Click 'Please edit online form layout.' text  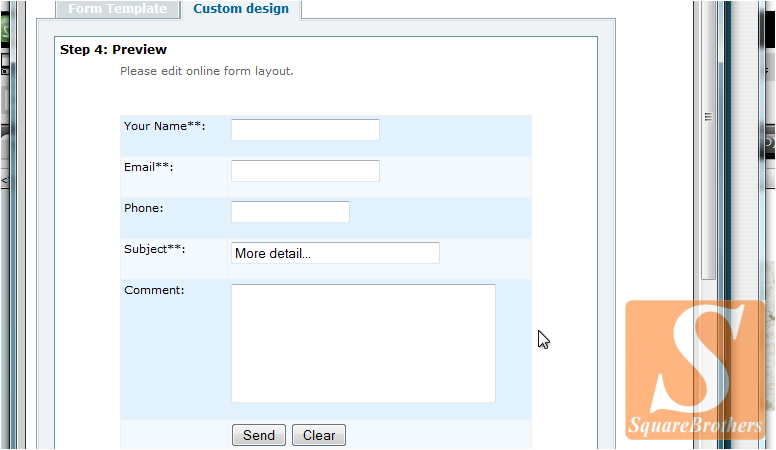206,71
